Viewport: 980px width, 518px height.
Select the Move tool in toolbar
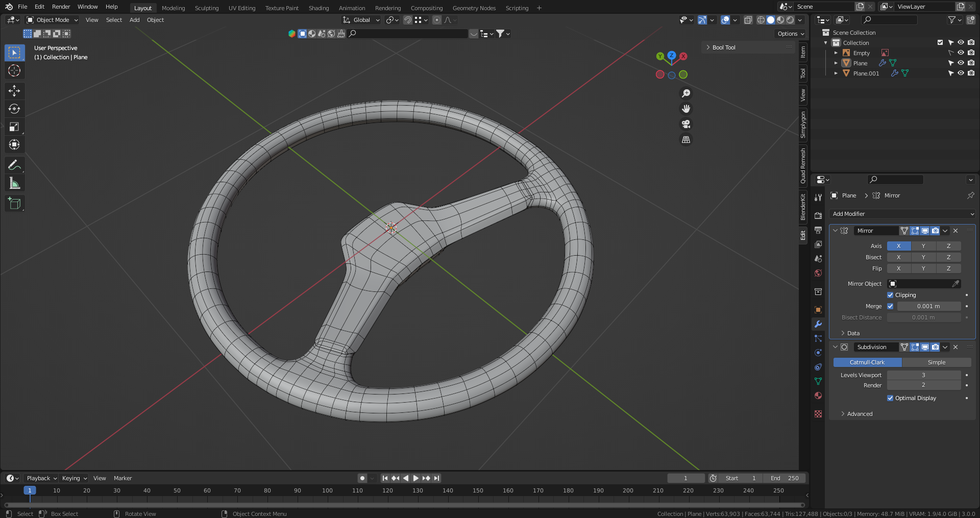click(14, 91)
